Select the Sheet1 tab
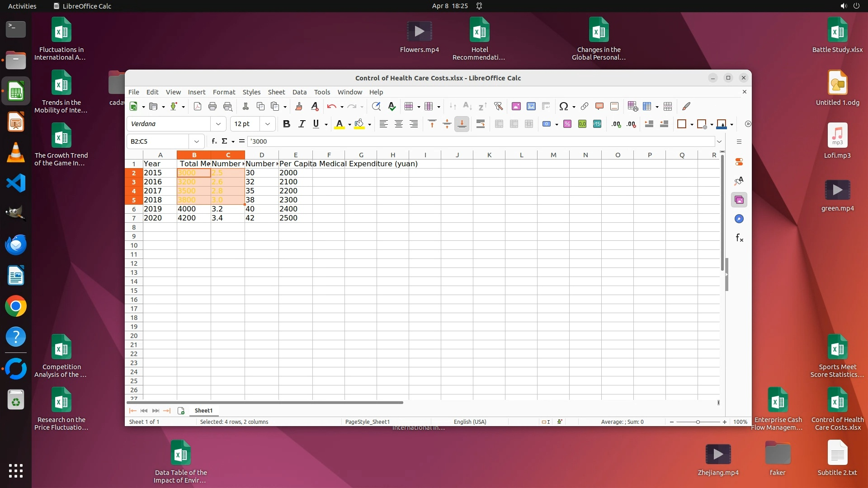868x488 pixels. pyautogui.click(x=203, y=411)
